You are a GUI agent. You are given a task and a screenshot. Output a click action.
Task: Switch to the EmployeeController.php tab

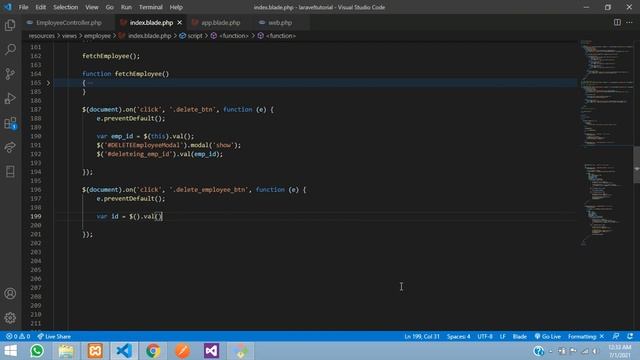point(68,22)
